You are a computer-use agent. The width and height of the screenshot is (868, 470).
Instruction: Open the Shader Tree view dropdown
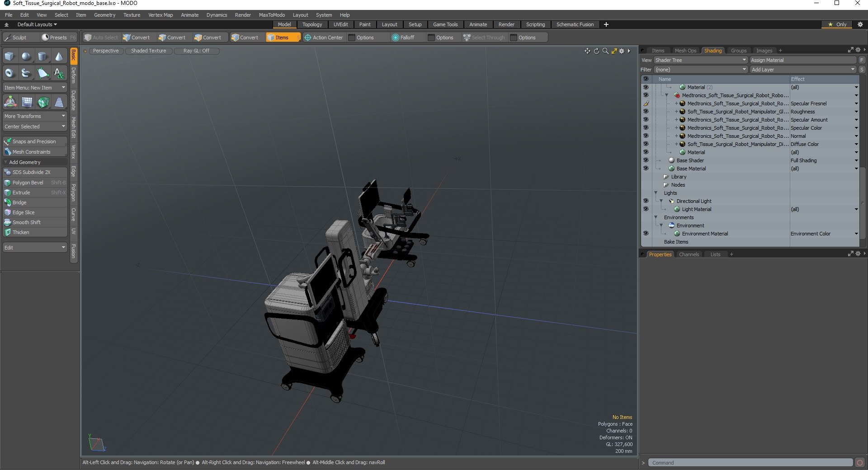coord(700,60)
